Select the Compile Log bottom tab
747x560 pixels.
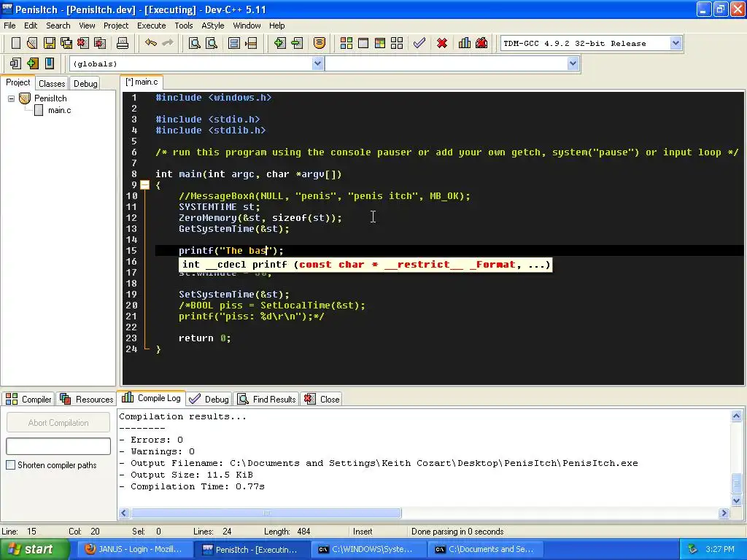tap(151, 398)
